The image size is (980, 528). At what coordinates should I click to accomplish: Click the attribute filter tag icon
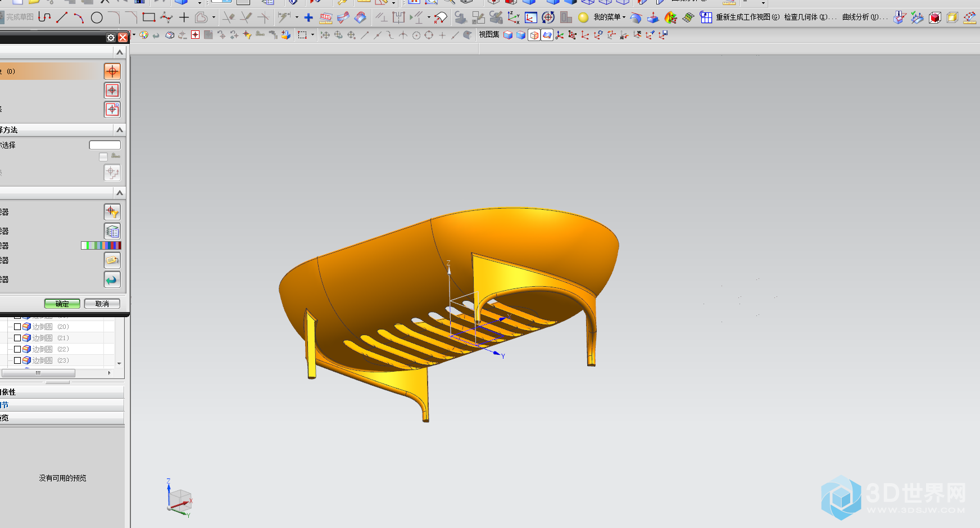112,260
